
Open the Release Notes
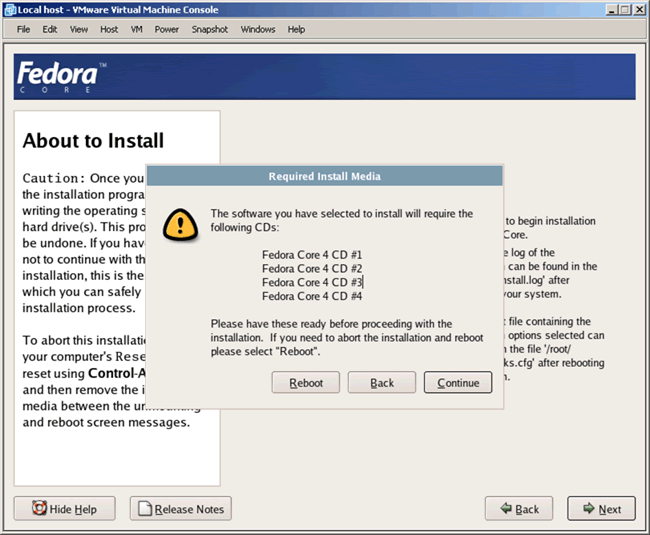click(x=182, y=509)
